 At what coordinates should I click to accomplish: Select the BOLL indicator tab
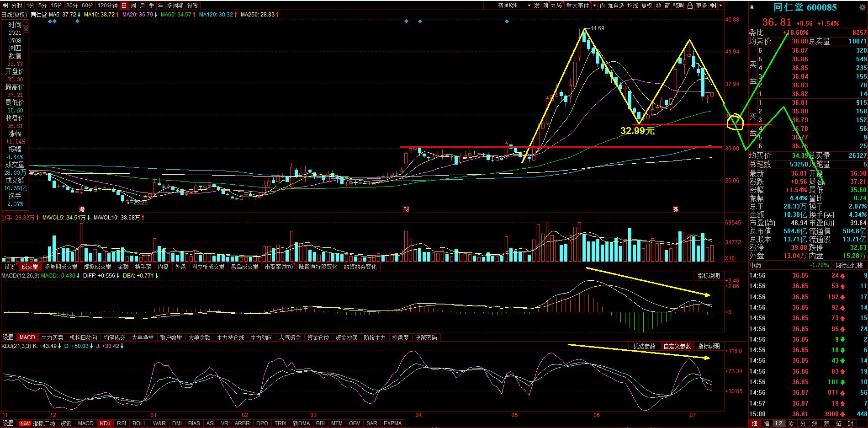[x=139, y=423]
